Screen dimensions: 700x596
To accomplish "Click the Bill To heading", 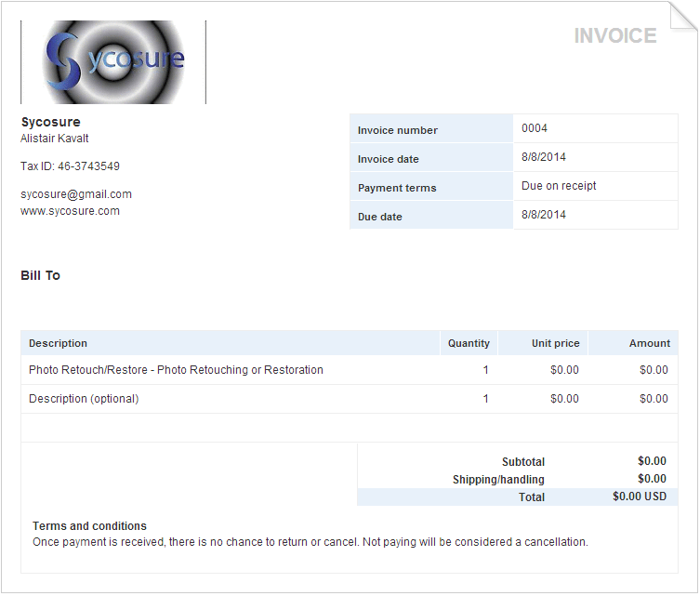I will tap(40, 275).
